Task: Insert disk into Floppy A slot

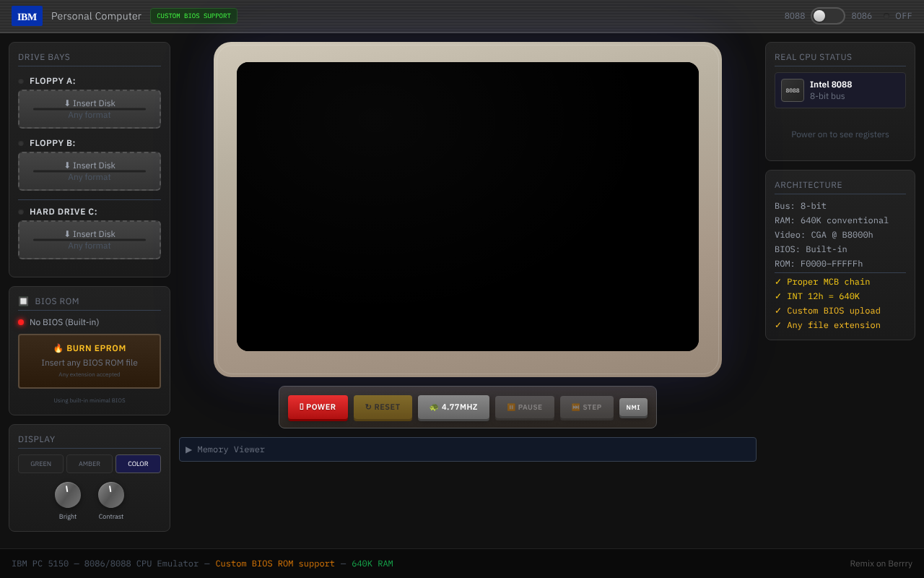Action: [x=90, y=109]
